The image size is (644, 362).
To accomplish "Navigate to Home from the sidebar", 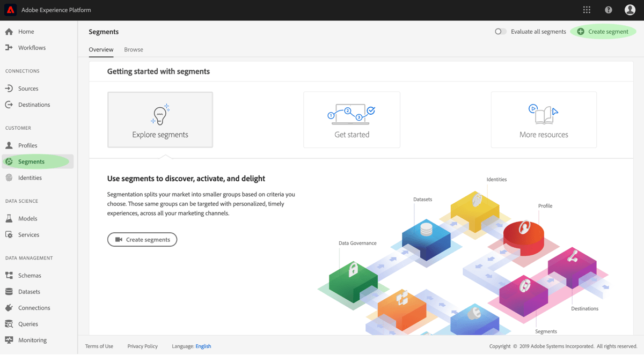I will tap(25, 31).
